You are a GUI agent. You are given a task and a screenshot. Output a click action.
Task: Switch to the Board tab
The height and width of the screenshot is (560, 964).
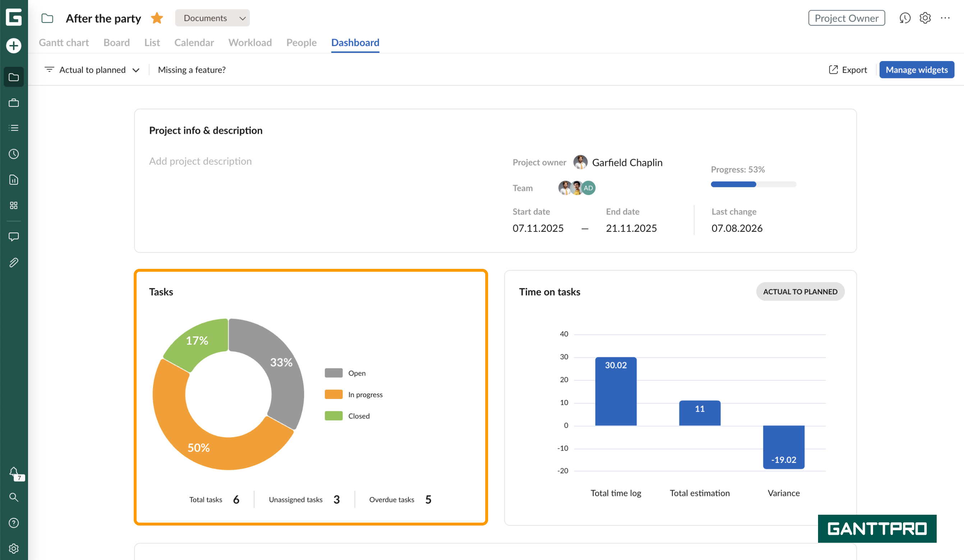pyautogui.click(x=117, y=42)
